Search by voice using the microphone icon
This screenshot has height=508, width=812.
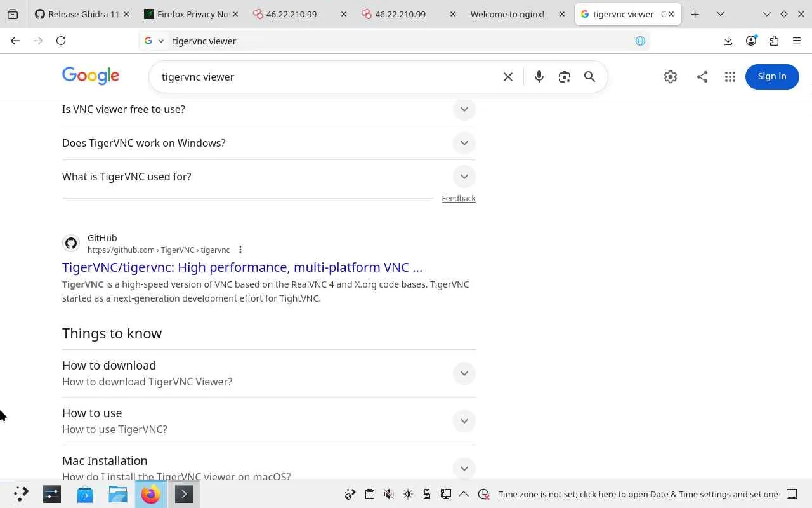[x=539, y=77]
